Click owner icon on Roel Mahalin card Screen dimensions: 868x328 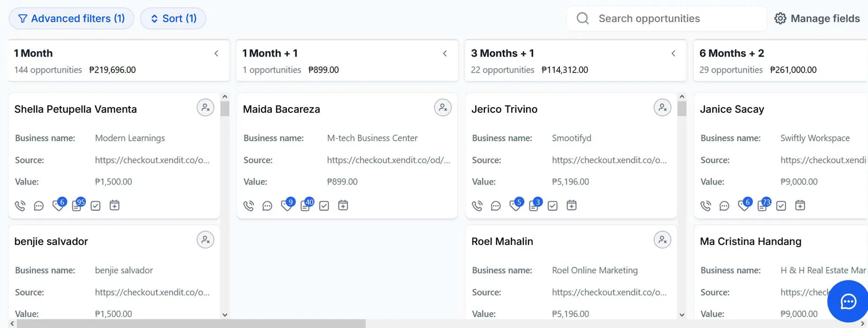click(x=662, y=239)
